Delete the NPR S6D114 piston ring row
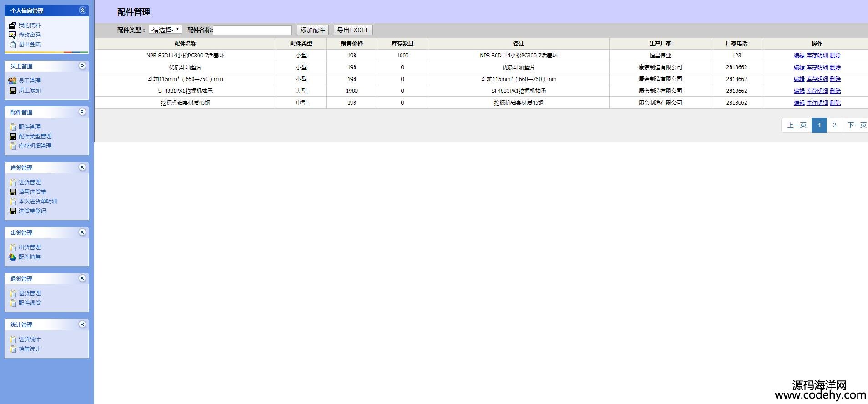Screen dimensions: 868x404 click(x=835, y=56)
